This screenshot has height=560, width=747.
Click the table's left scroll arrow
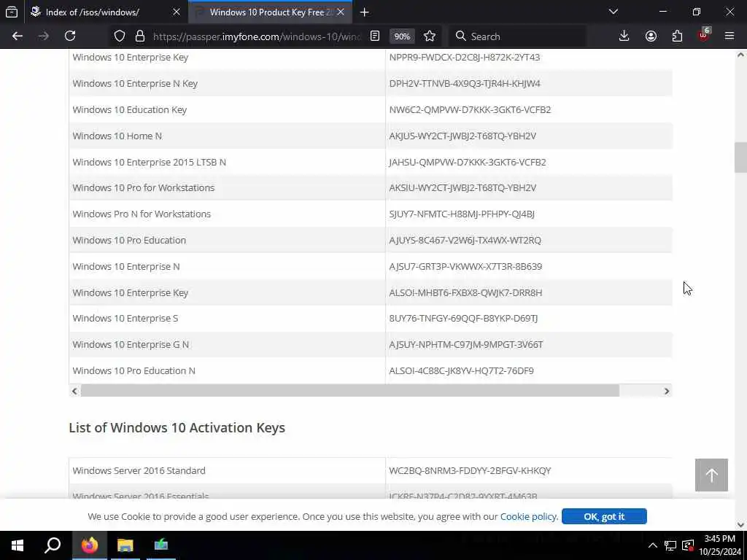pyautogui.click(x=74, y=391)
